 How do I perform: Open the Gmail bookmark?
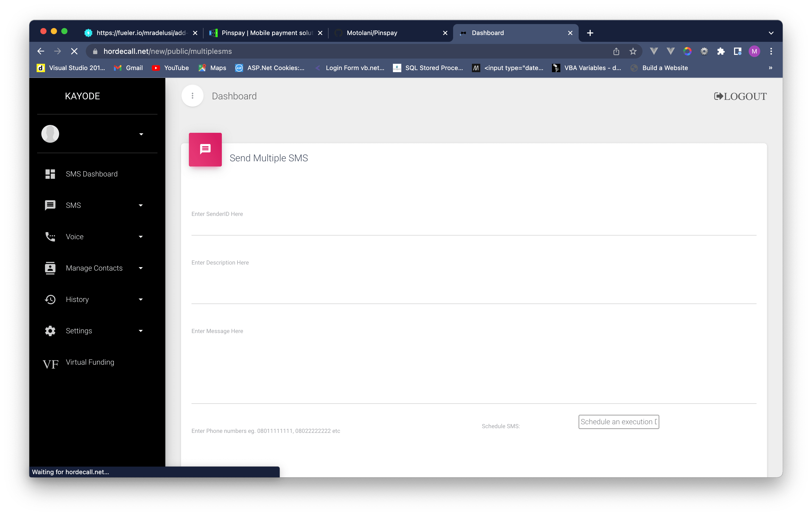point(128,68)
